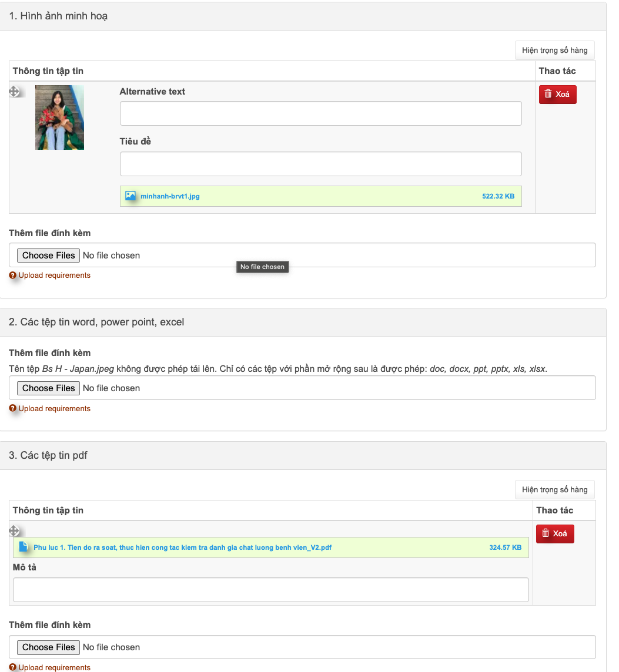This screenshot has height=672, width=619.
Task: Click question mark icon in PDF section's Upload requirements
Action: (12, 667)
